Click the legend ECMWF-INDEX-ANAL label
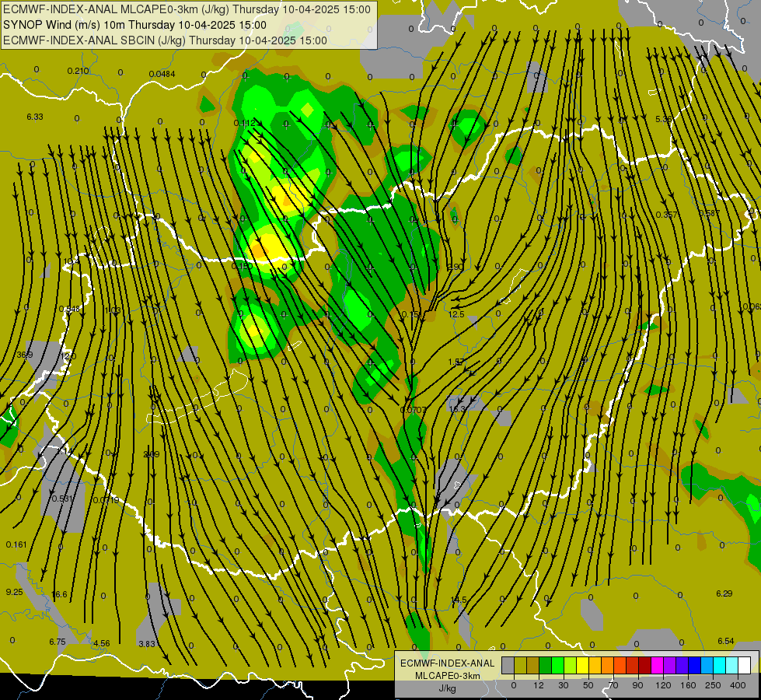 click(x=447, y=663)
